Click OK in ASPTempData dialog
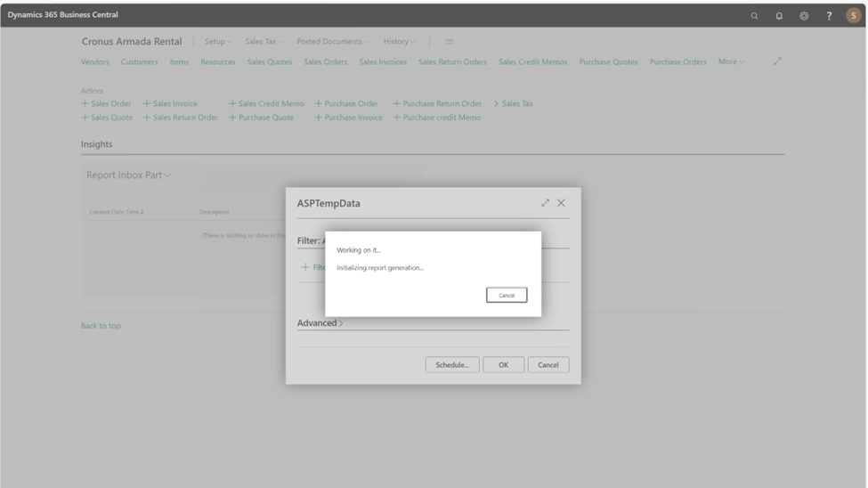868x488 pixels. click(503, 365)
